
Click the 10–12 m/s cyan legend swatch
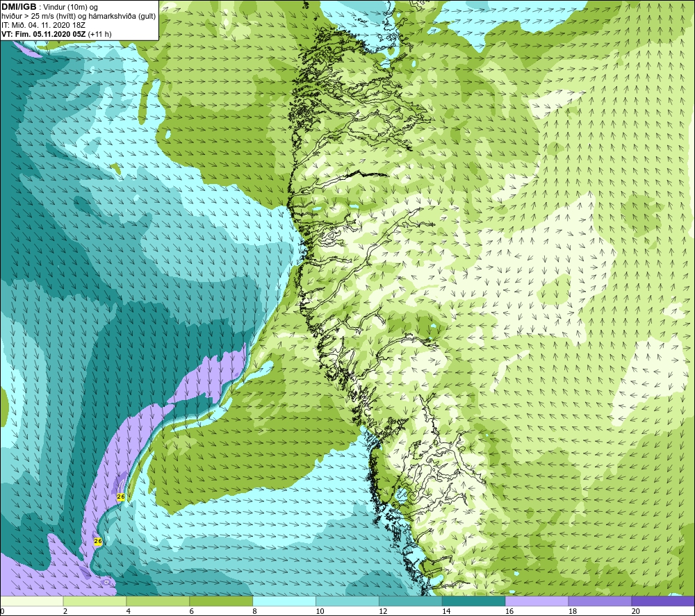coord(347,601)
